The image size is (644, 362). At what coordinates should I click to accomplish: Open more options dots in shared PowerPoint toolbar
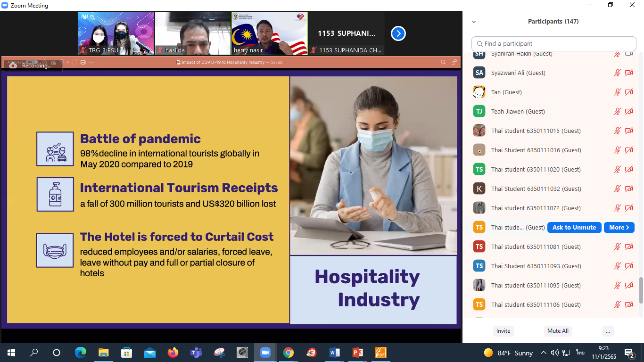coord(91,62)
